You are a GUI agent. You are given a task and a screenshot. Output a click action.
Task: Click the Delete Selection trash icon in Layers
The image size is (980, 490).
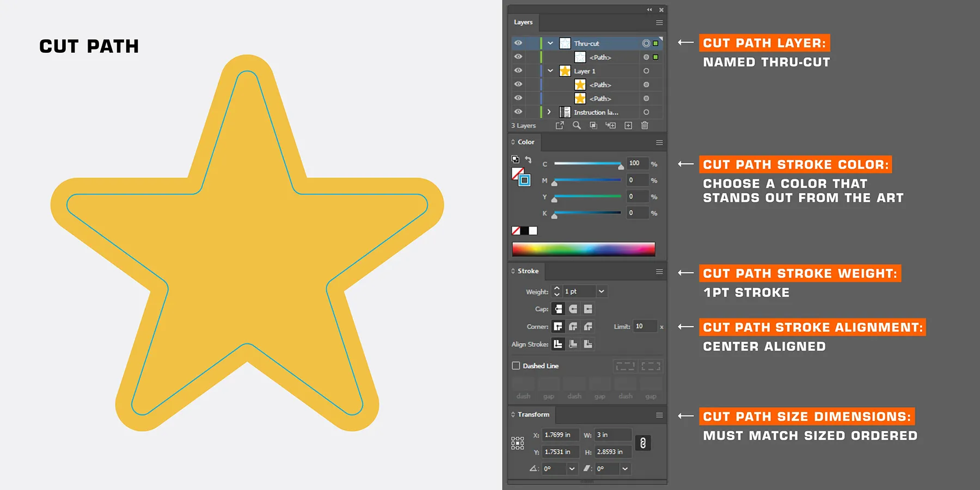[645, 126]
